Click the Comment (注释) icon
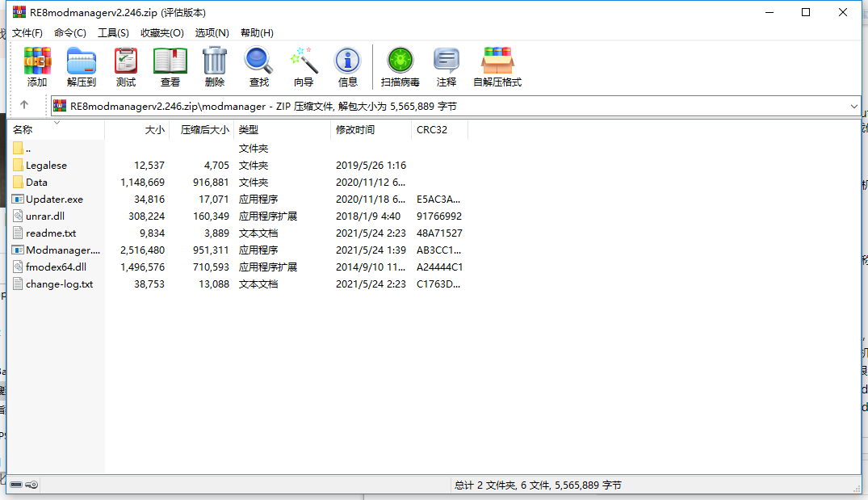 click(x=447, y=61)
